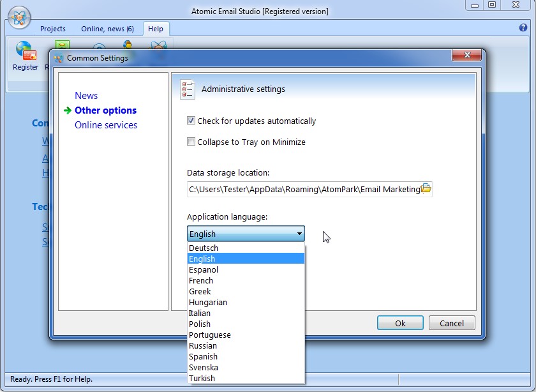Uncheck 'Check for updates automatically'
The image size is (536, 392).
pos(190,121)
